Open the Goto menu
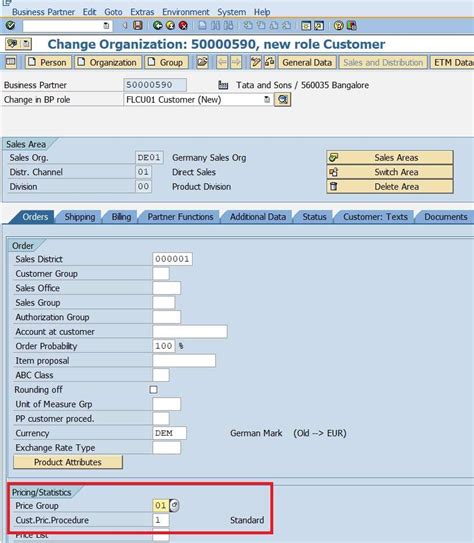474x543 pixels. coord(113,12)
